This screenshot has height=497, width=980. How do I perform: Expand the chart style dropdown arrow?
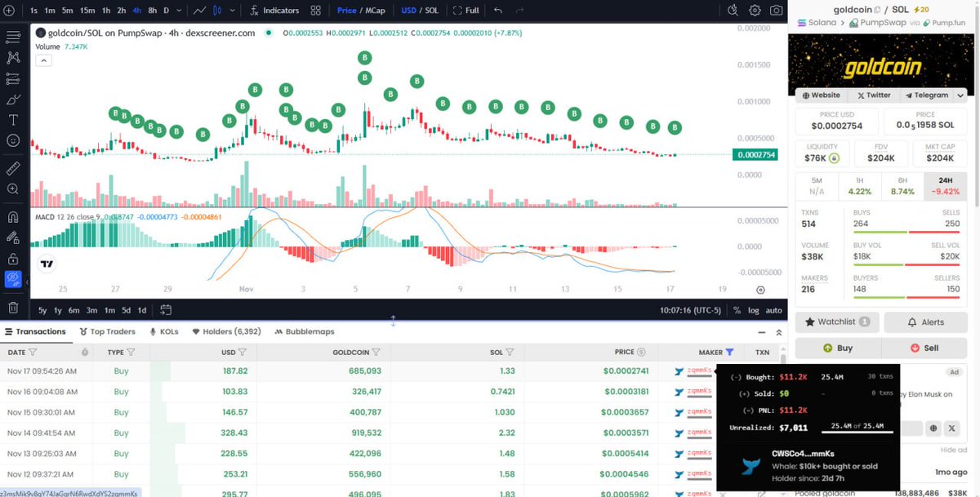(231, 11)
